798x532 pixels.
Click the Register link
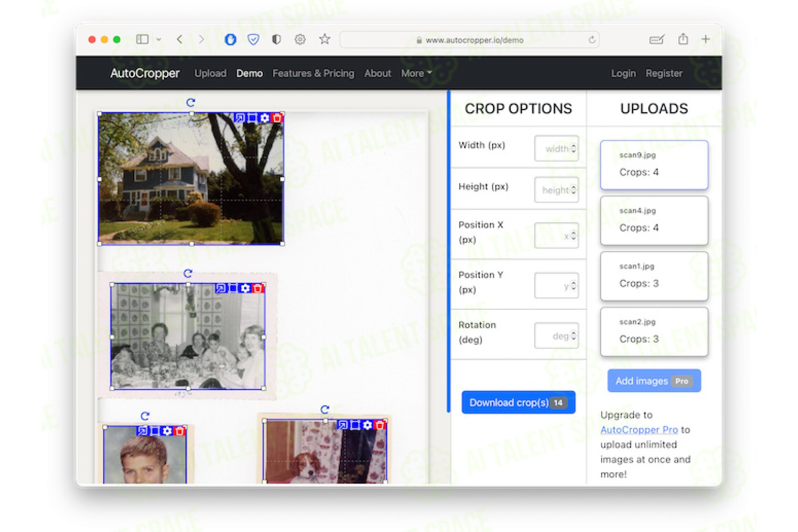pyautogui.click(x=664, y=73)
